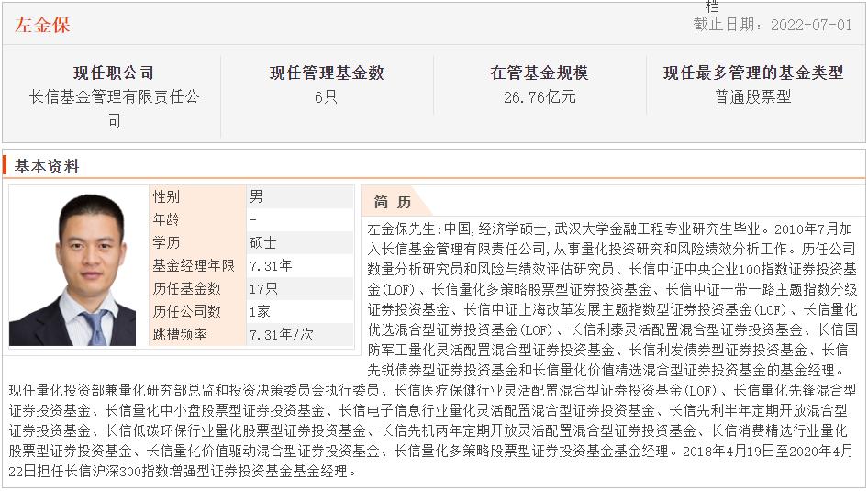Click last resume line mentioning 长信沪深300指数增强型
The height and width of the screenshot is (491, 868).
184,471
